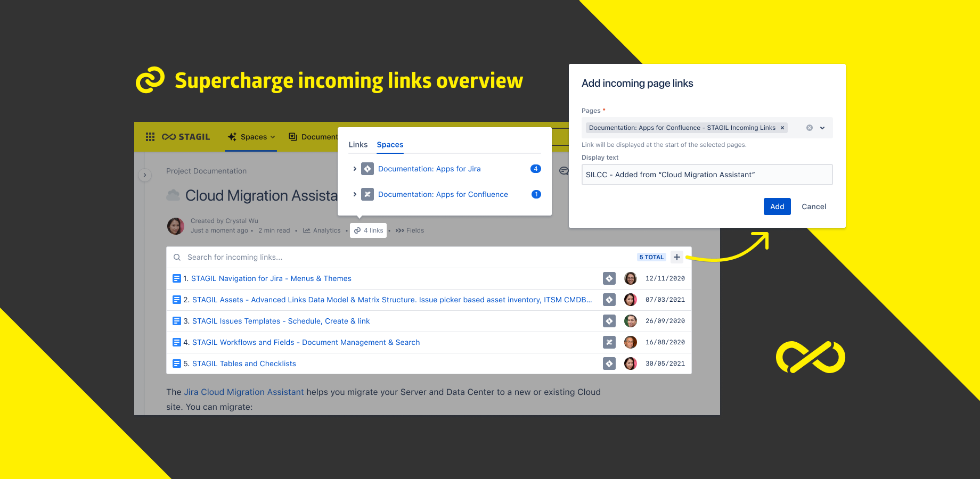Click avatar in Issues Templates row
The image size is (980, 479).
(x=631, y=321)
